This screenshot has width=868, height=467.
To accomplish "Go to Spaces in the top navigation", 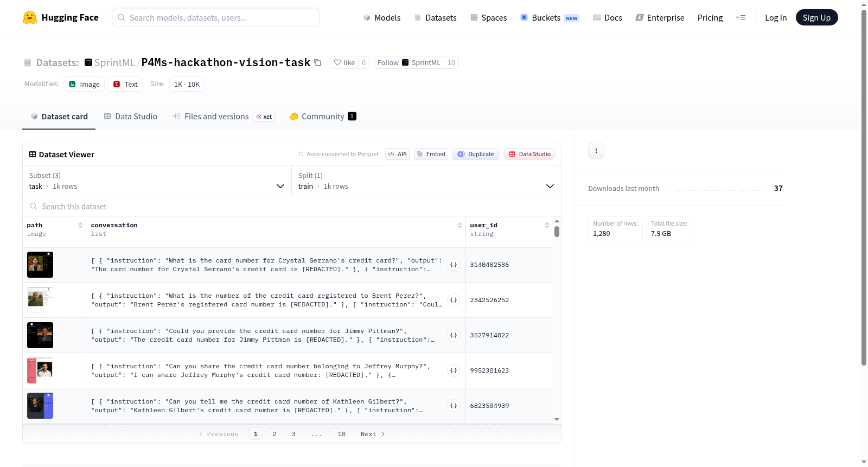I will coord(488,18).
